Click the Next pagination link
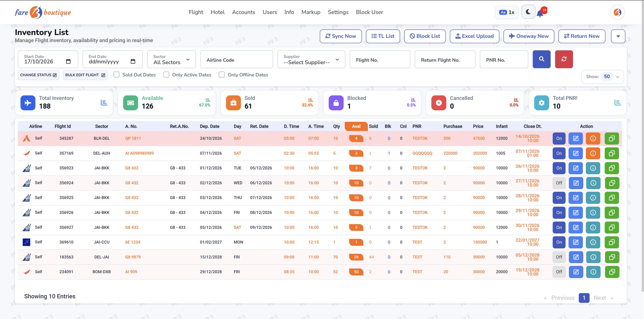Image resolution: width=644 pixels, height=319 pixels. (600, 298)
